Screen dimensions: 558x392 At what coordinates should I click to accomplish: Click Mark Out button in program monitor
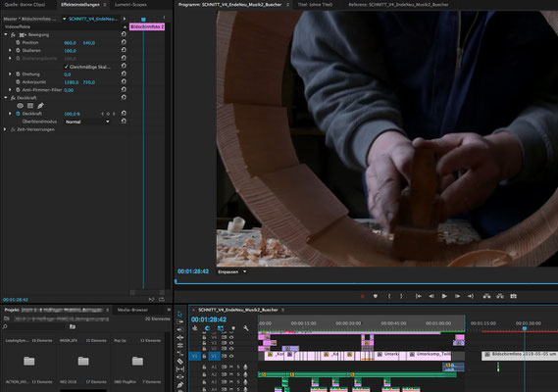pyautogui.click(x=401, y=296)
